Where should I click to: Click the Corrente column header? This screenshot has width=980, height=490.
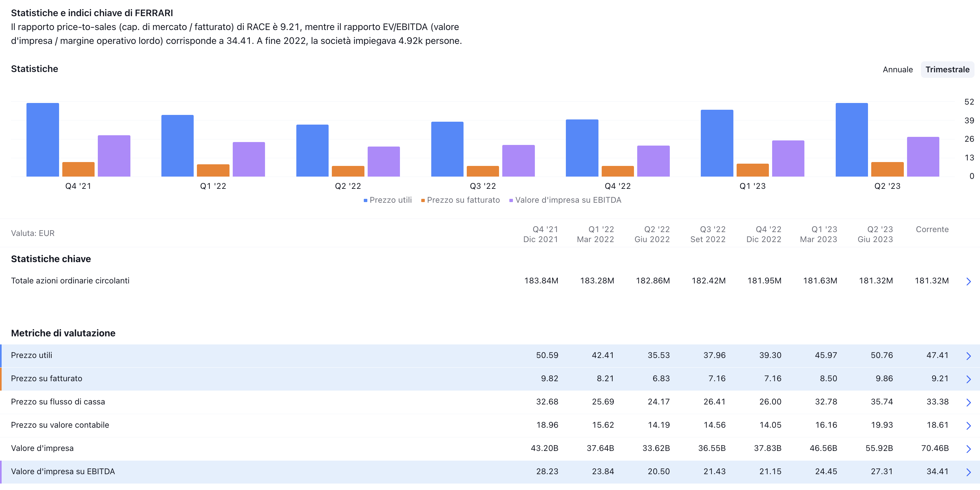932,229
